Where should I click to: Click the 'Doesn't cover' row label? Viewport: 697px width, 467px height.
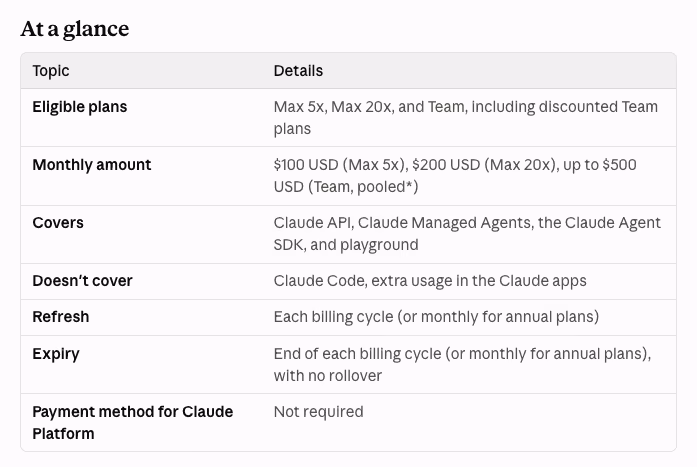click(x=82, y=281)
